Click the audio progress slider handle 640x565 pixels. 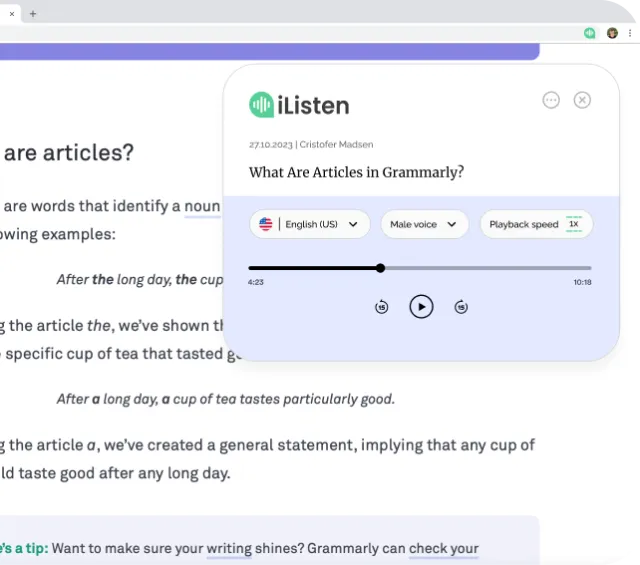point(381,268)
